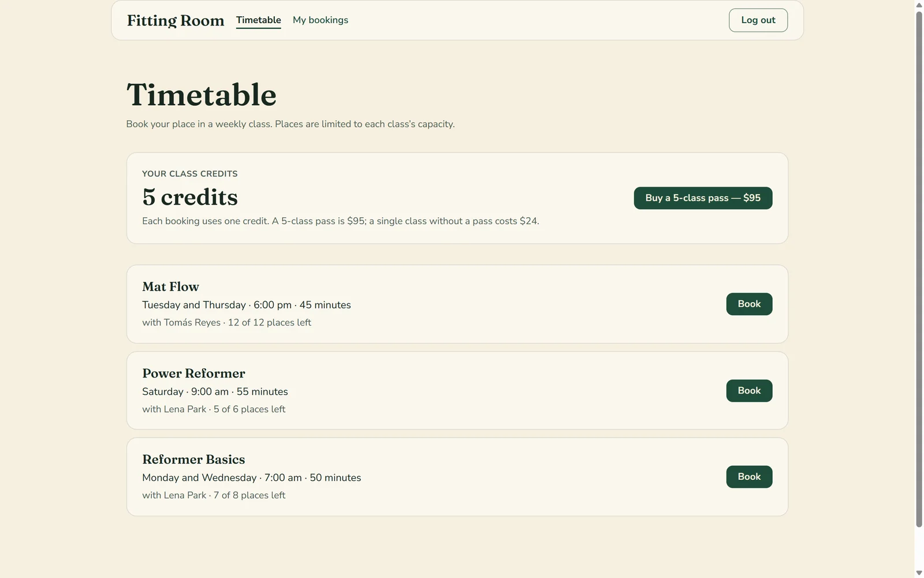Viewport: 924px width, 578px height.
Task: Switch to the Timetable tab
Action: coord(259,20)
